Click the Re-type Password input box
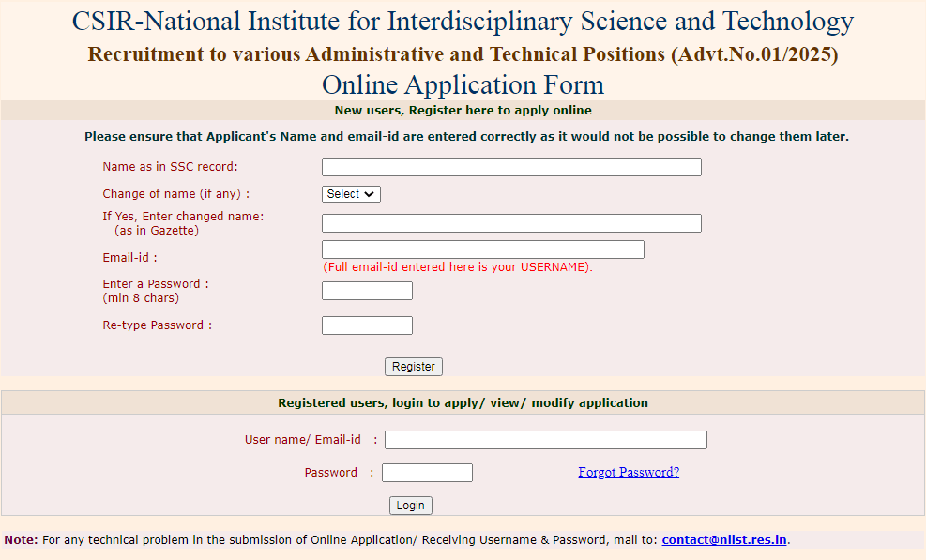 (367, 325)
